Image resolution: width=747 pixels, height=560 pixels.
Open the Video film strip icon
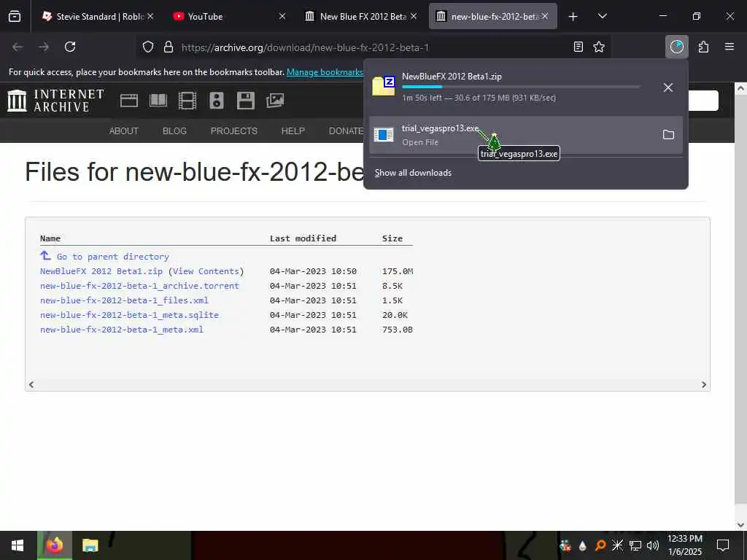click(187, 101)
